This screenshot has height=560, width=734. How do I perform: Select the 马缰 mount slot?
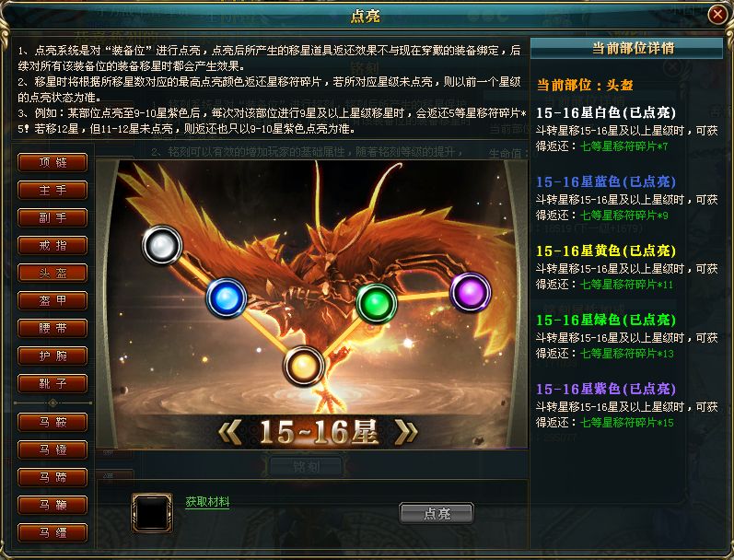pos(52,533)
